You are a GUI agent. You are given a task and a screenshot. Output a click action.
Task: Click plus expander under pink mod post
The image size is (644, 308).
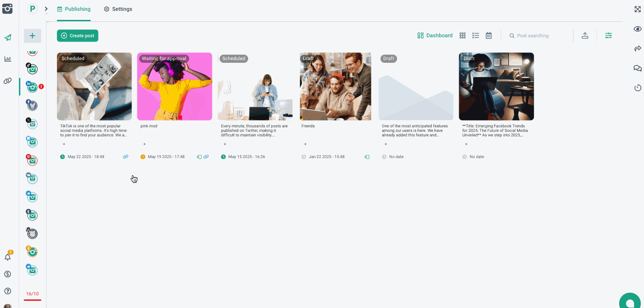[144, 144]
